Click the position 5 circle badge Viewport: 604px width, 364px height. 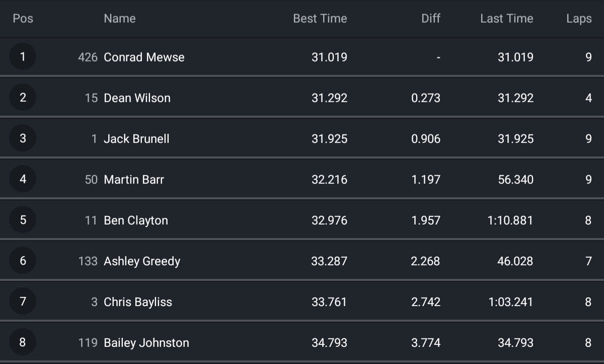tap(23, 220)
